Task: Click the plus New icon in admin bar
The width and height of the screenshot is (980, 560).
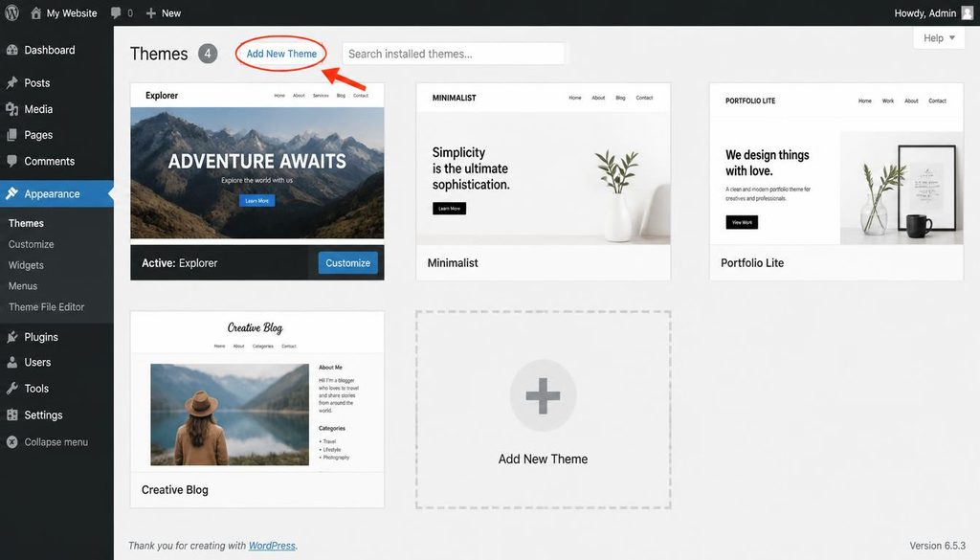Action: pyautogui.click(x=150, y=13)
